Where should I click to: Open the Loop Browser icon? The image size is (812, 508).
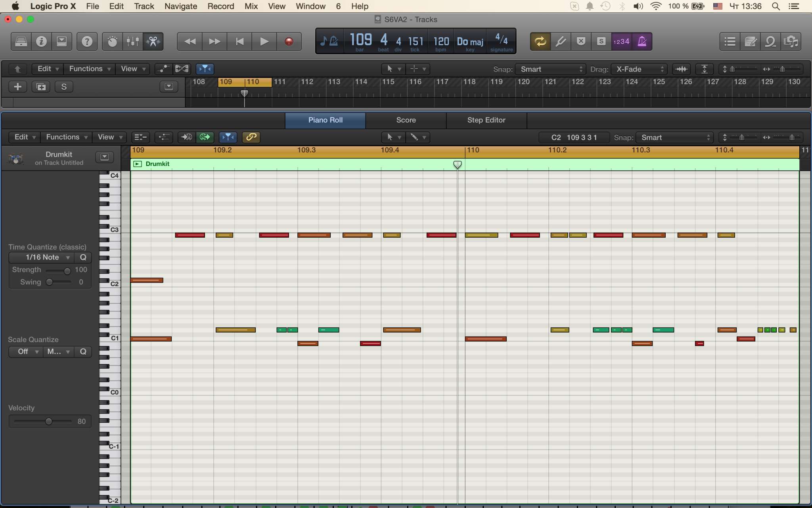pos(770,41)
